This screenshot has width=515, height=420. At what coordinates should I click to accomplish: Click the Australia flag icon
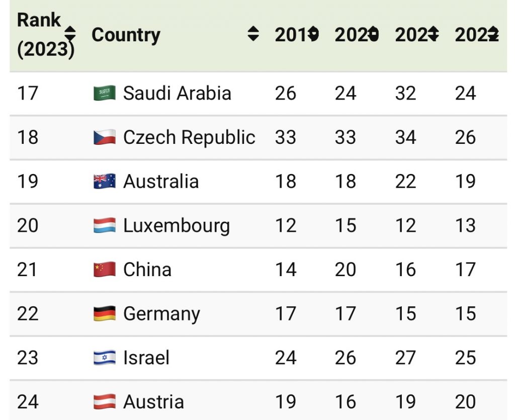[105, 182]
